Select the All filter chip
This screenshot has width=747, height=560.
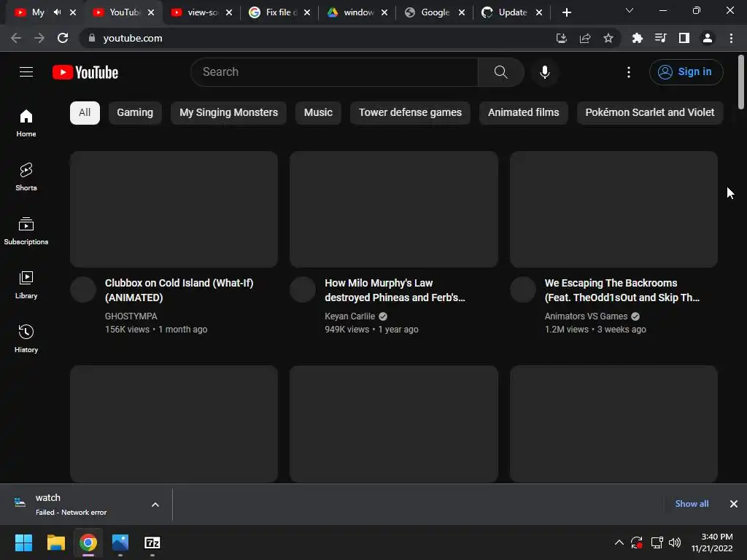(85, 113)
